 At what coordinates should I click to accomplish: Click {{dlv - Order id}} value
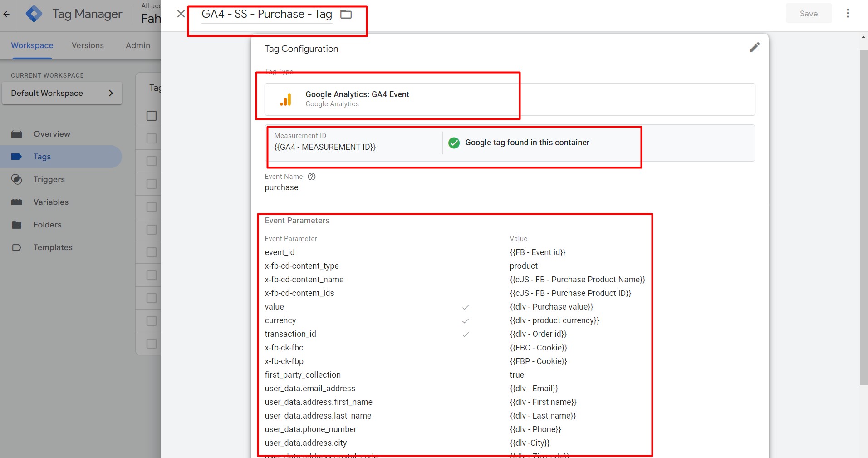pos(538,334)
